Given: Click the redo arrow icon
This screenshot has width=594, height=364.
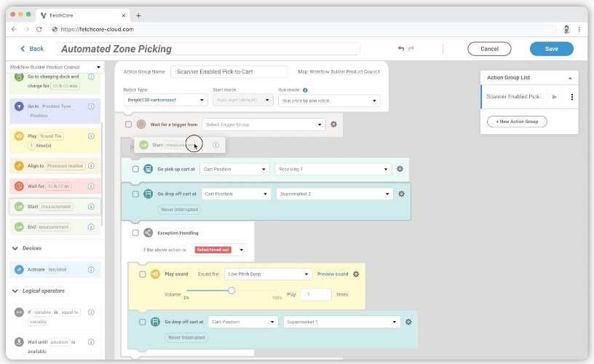Looking at the screenshot, I should coord(411,49).
